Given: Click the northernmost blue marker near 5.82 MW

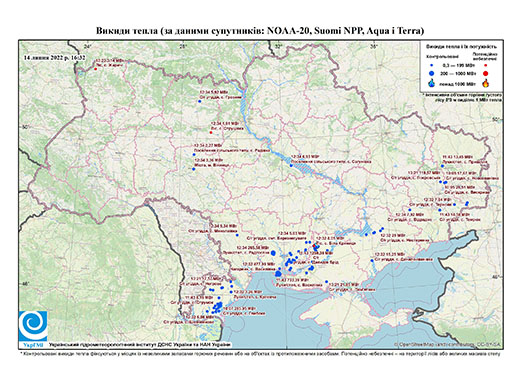Looking at the screenshot, I should (200, 101).
